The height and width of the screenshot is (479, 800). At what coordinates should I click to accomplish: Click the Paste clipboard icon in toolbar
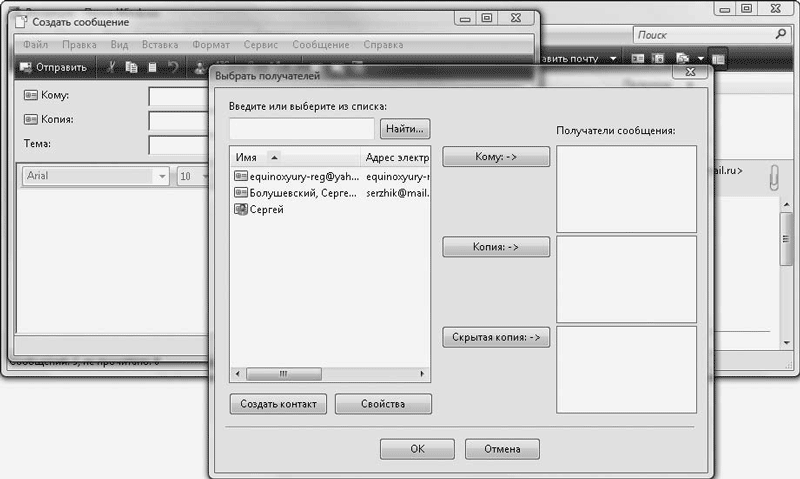152,68
